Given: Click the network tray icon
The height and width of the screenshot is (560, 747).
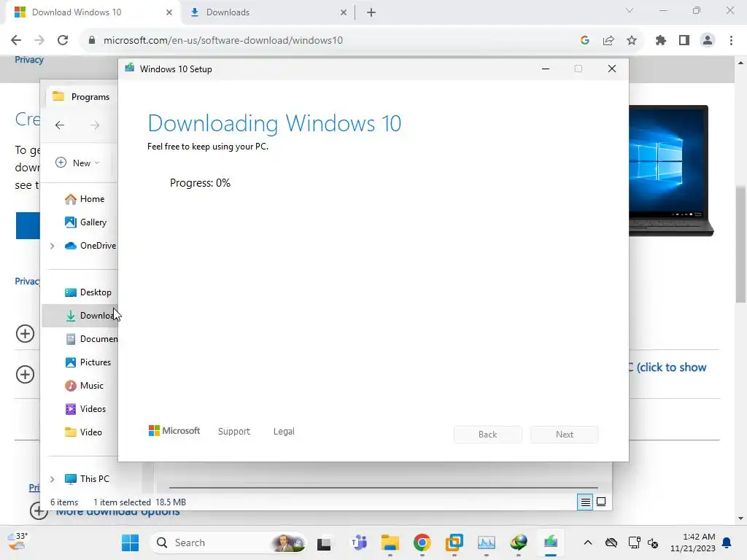Looking at the screenshot, I should (x=634, y=542).
